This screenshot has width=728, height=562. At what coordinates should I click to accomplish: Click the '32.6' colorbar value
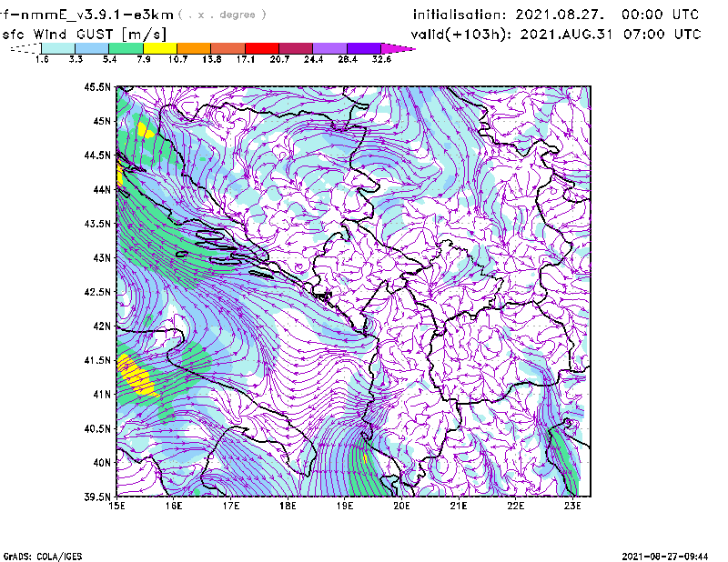381,59
